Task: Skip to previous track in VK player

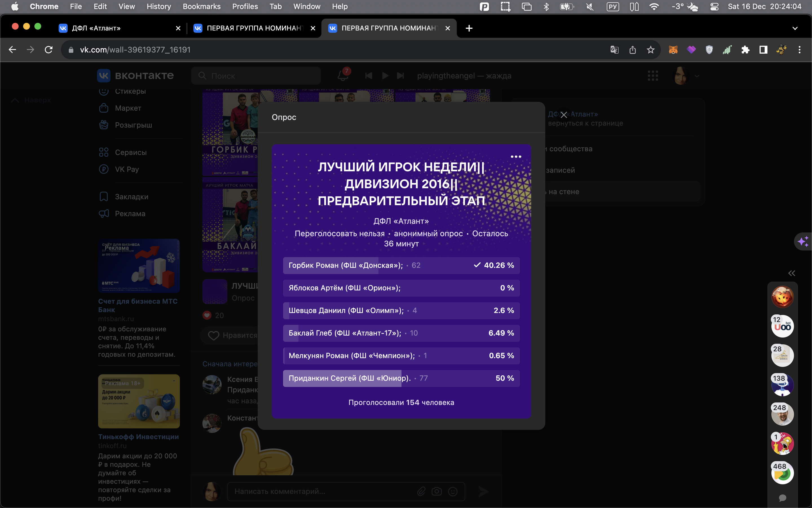Action: pyautogui.click(x=369, y=76)
